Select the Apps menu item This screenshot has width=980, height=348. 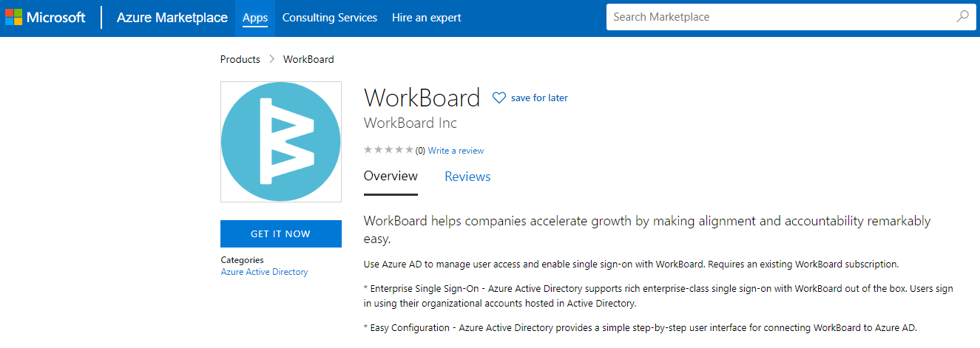[255, 18]
